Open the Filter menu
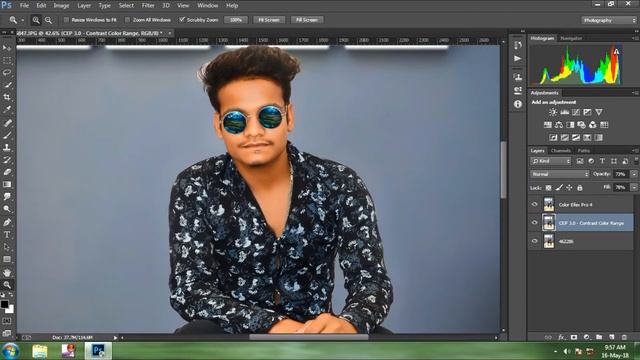Viewport: 640px width, 360px height. tap(148, 6)
